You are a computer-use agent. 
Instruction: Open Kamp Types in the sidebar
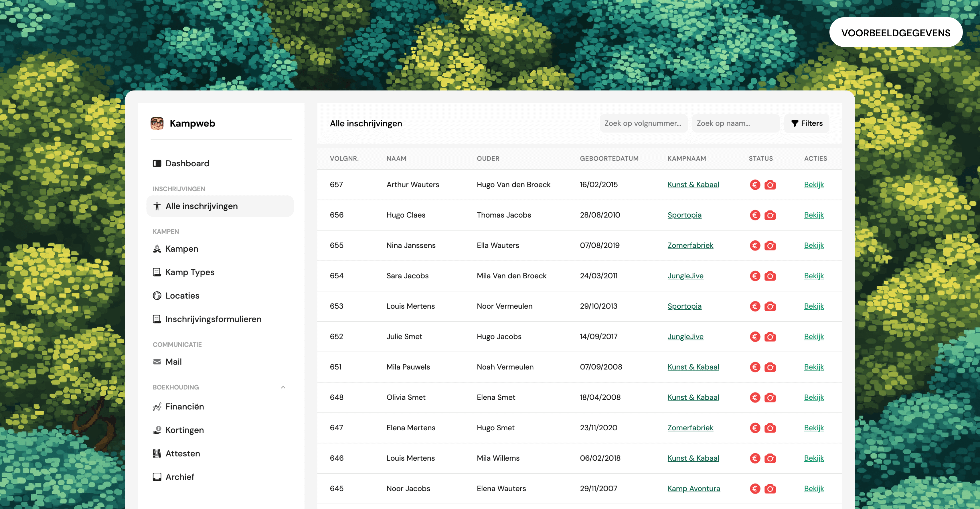[x=189, y=272]
